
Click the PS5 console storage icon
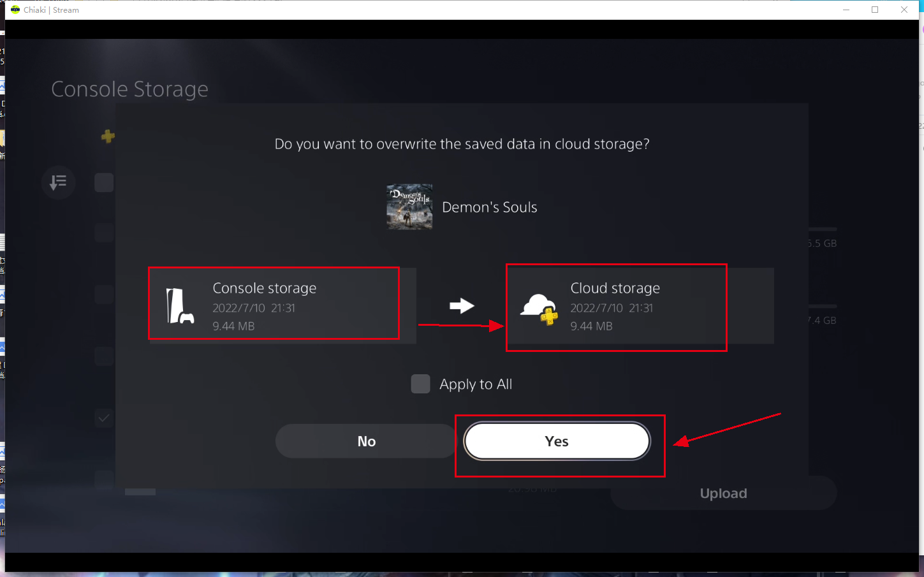tap(180, 306)
